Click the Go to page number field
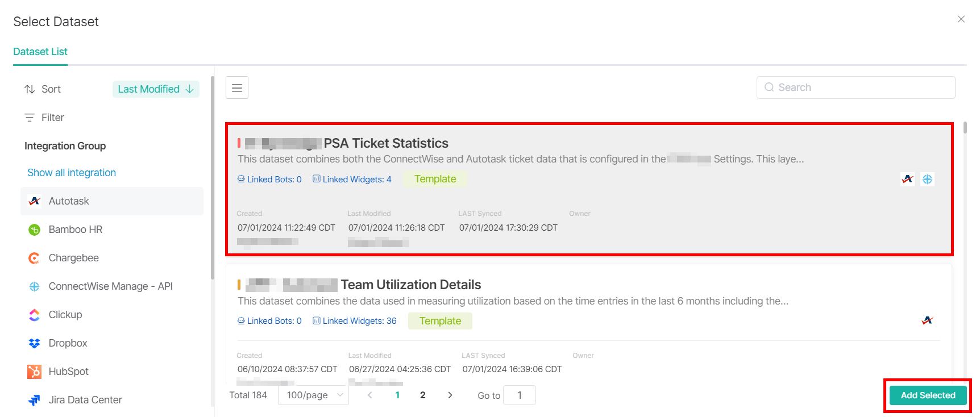 pyautogui.click(x=520, y=395)
